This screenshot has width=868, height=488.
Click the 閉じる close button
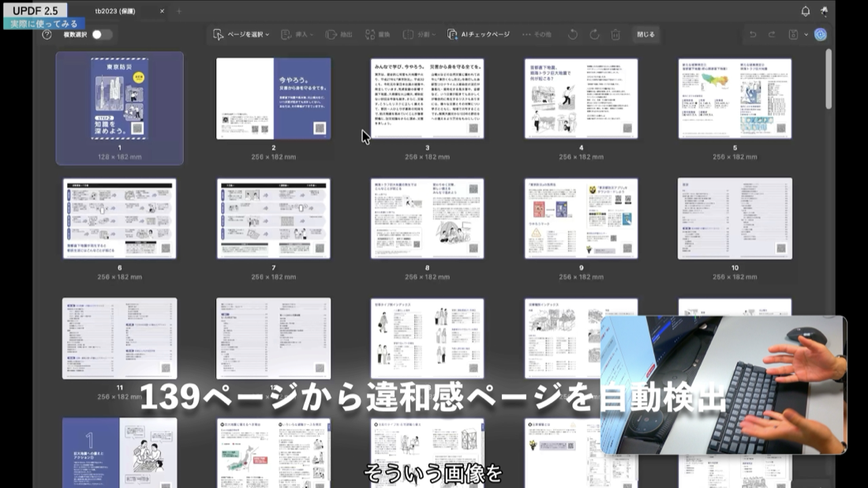[645, 34]
